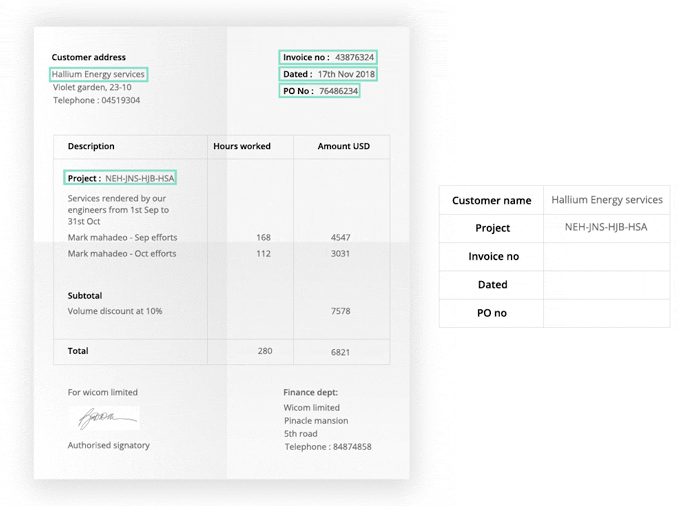Click the Finance dept heading

pyautogui.click(x=311, y=392)
